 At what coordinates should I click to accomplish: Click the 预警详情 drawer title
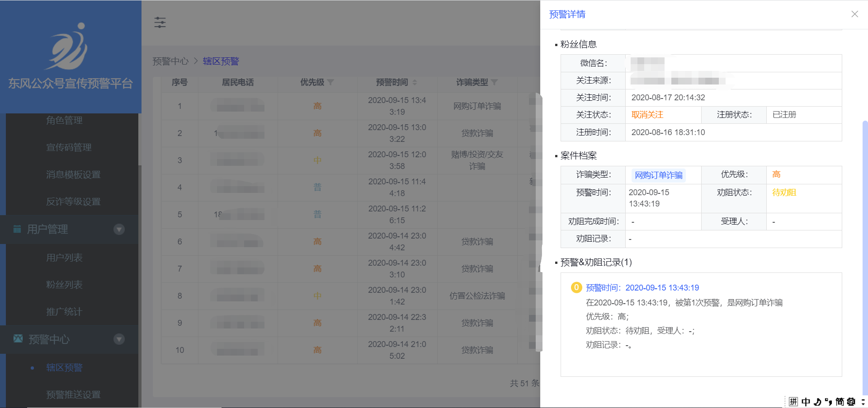567,14
